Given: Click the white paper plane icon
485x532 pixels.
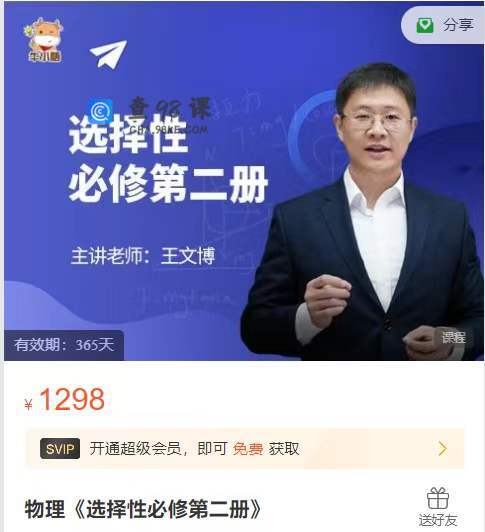Looking at the screenshot, I should 108,54.
